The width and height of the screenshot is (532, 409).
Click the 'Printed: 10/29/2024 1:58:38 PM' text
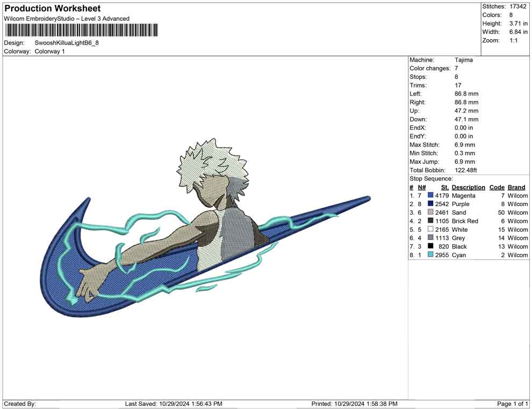coord(355,404)
